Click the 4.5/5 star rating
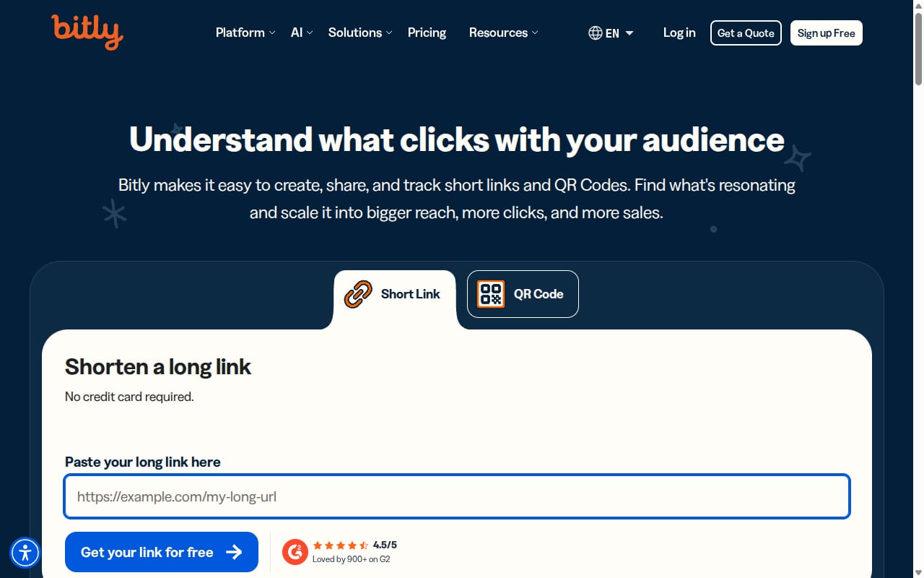Screen dimensions: 924x578 point(355,545)
